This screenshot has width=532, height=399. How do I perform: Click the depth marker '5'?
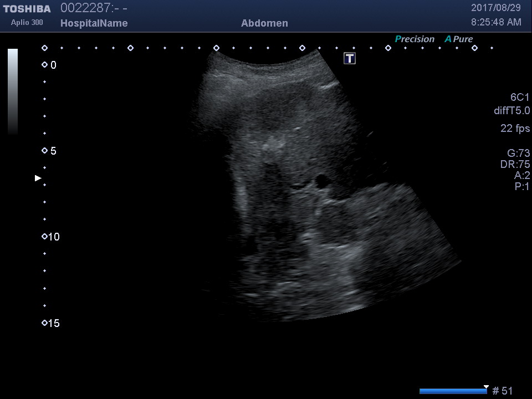tap(53, 151)
